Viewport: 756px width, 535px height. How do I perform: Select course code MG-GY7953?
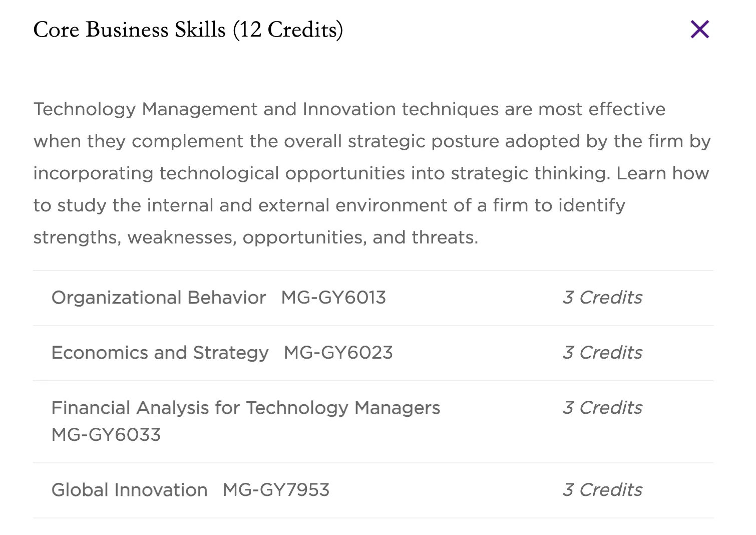(276, 490)
